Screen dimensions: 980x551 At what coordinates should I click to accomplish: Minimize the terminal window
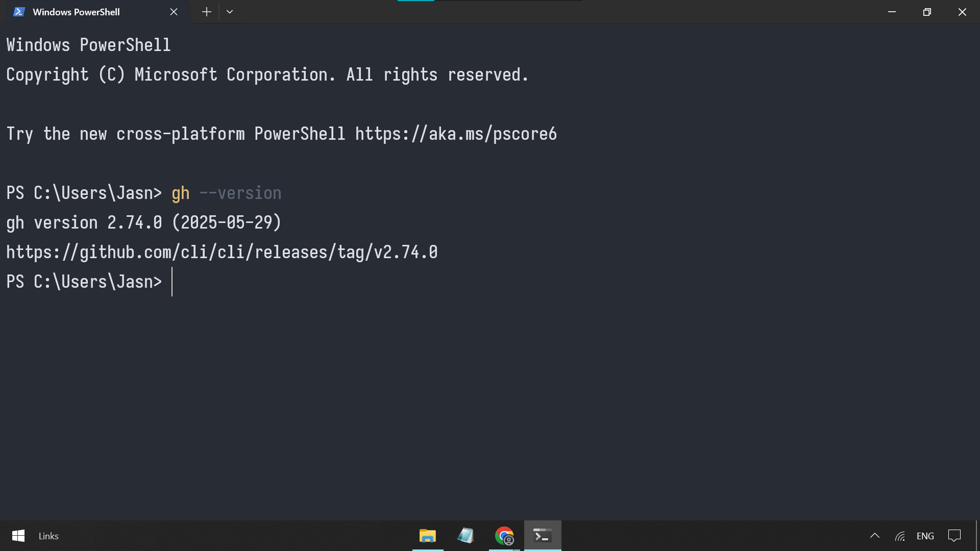coord(892,12)
